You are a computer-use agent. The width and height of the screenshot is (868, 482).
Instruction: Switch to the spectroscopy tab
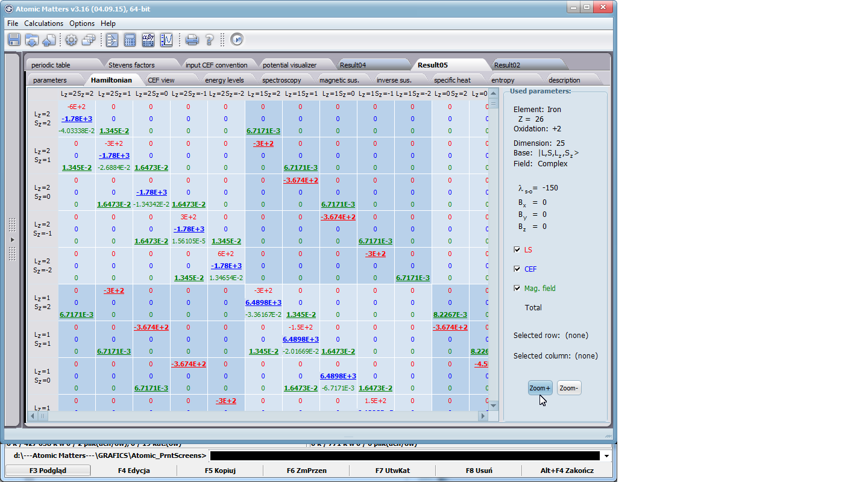click(x=281, y=79)
